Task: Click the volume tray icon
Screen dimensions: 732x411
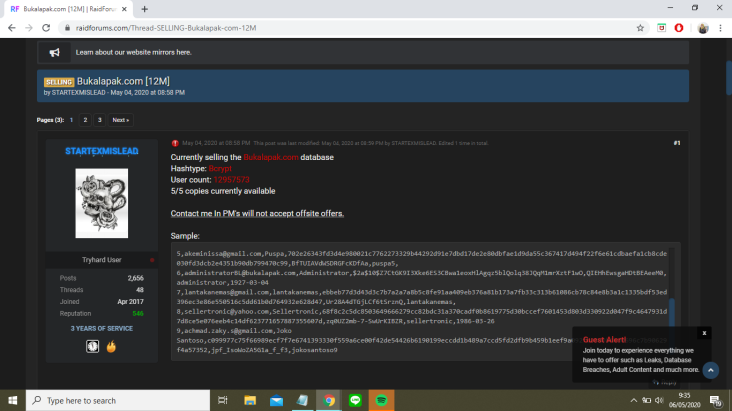Action: click(659, 400)
